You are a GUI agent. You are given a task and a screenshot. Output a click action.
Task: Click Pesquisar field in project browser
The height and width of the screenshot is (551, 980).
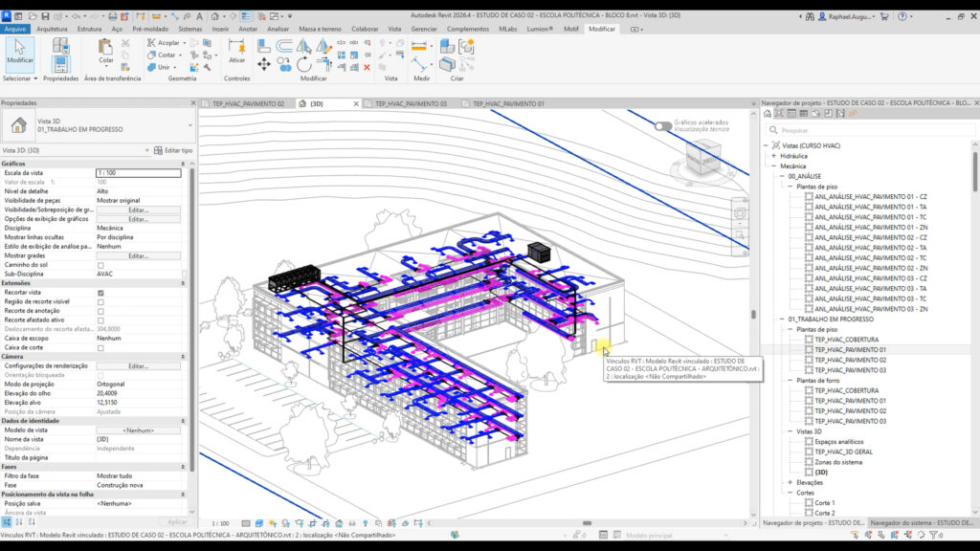coord(870,130)
